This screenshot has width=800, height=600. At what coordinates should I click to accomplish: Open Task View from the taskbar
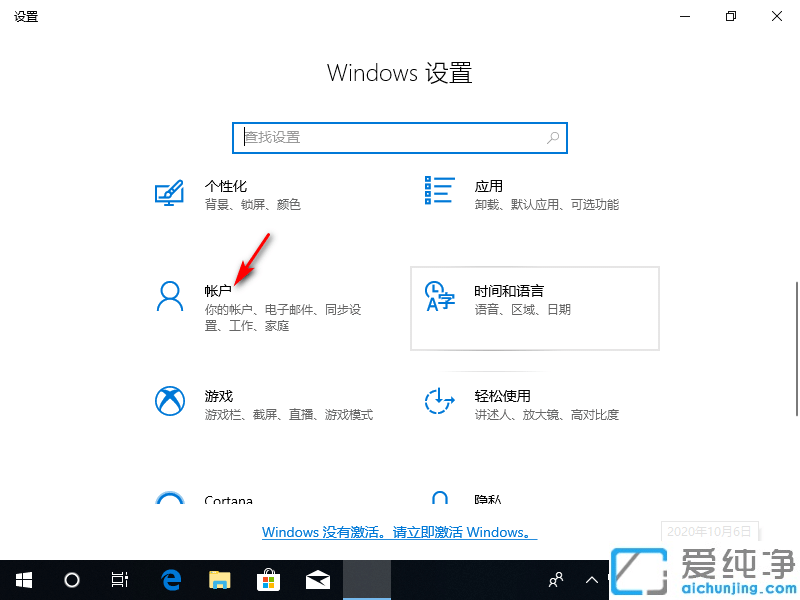[x=120, y=580]
